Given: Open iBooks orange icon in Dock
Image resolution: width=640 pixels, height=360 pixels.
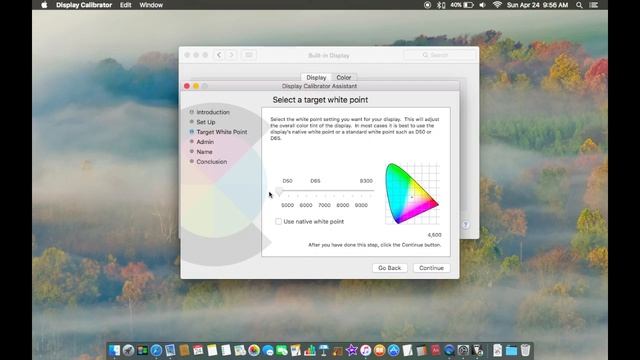Looking at the screenshot, I should click(x=380, y=350).
